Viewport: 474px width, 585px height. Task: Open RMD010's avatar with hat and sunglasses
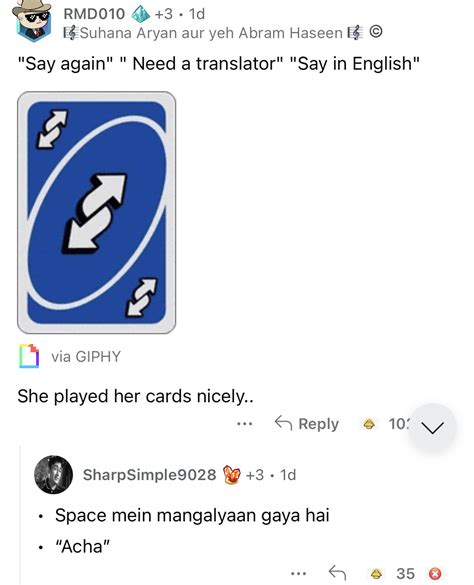[x=32, y=19]
